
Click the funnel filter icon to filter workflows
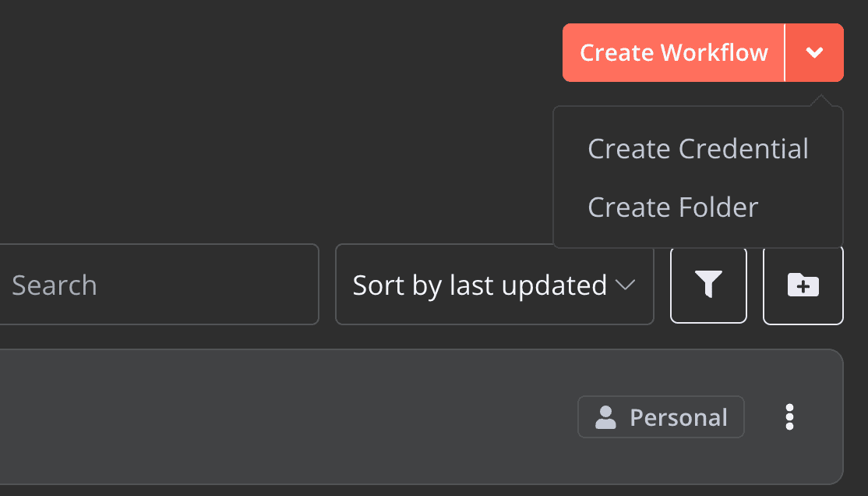(x=708, y=285)
